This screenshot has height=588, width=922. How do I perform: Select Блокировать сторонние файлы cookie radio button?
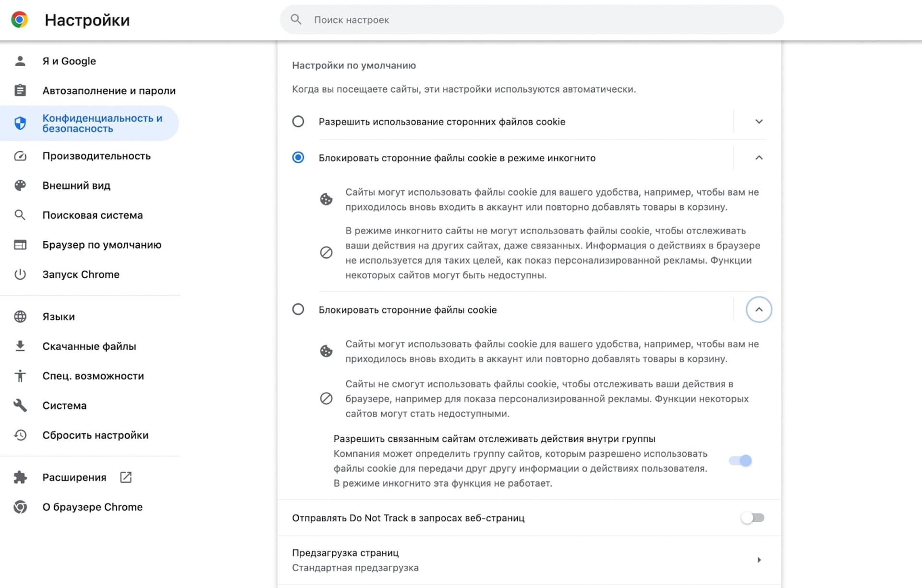tap(298, 310)
